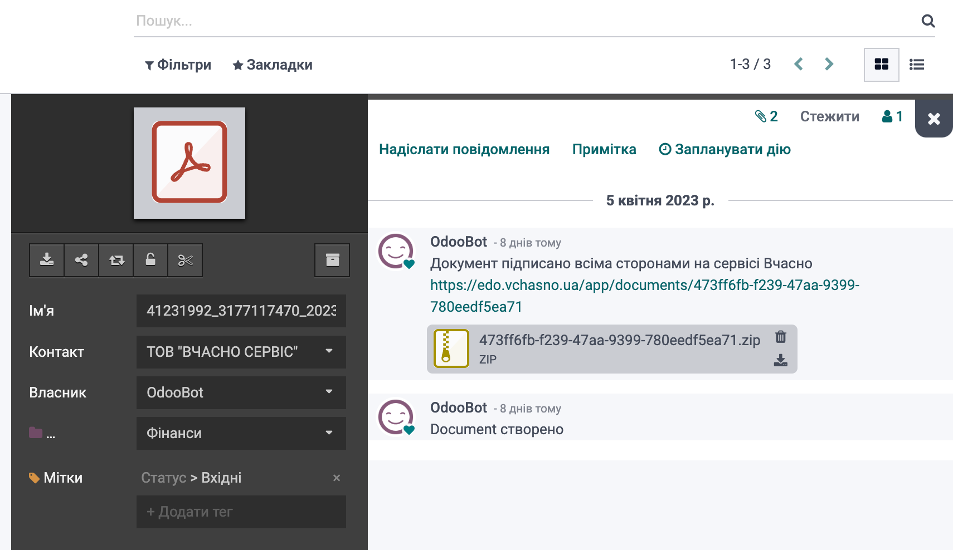This screenshot has width=953, height=550.
Task: Switch to list view
Action: pyautogui.click(x=916, y=65)
